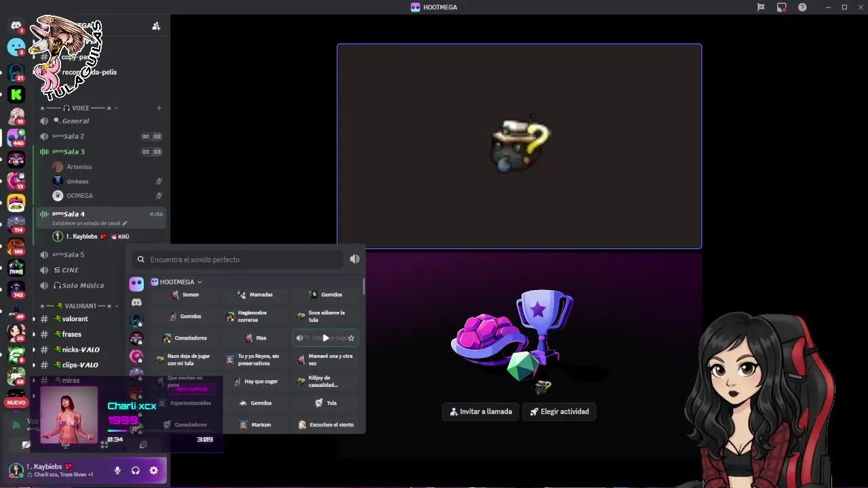Open the server with badge 114
868x488 pixels.
(x=16, y=224)
